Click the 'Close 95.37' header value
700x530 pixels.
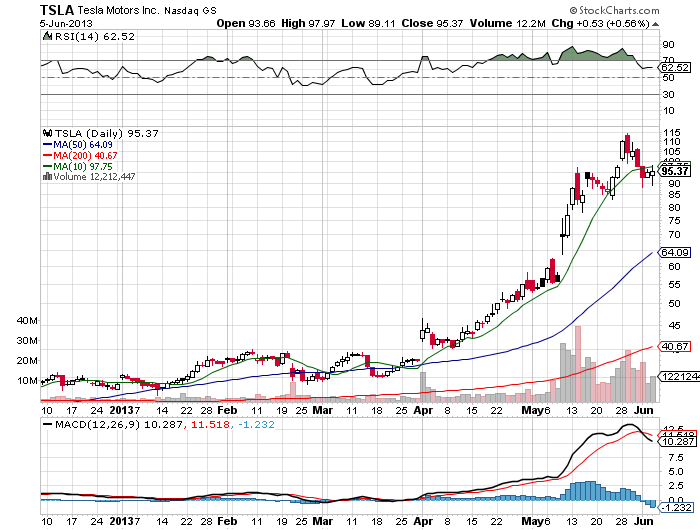point(432,23)
